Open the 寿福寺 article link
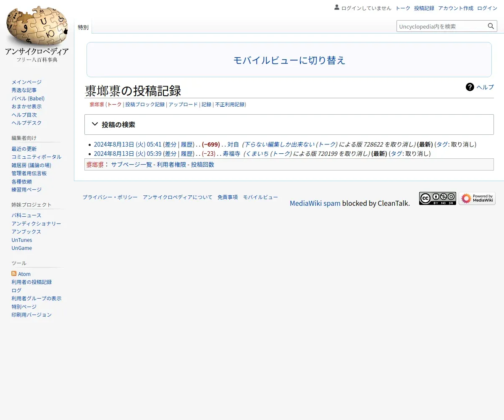 point(231,153)
